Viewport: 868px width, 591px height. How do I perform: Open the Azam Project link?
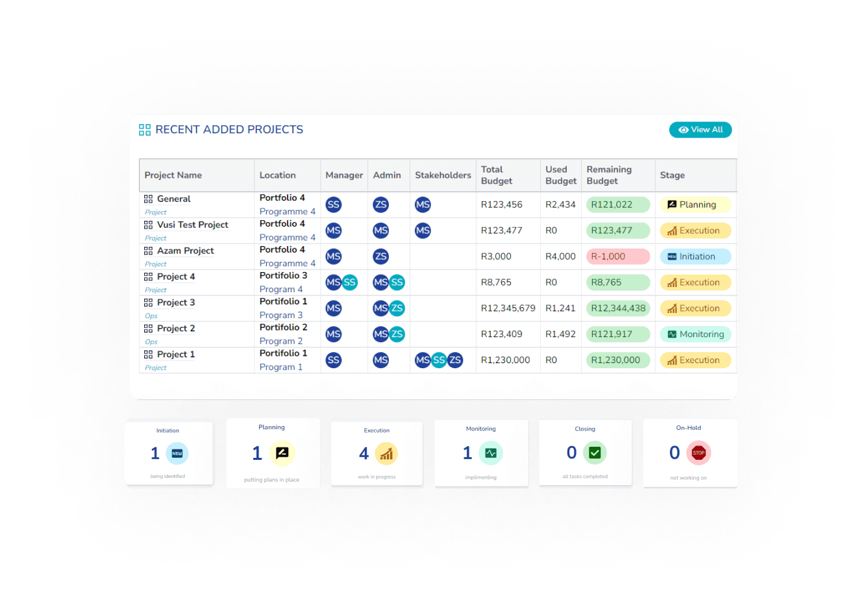tap(186, 251)
